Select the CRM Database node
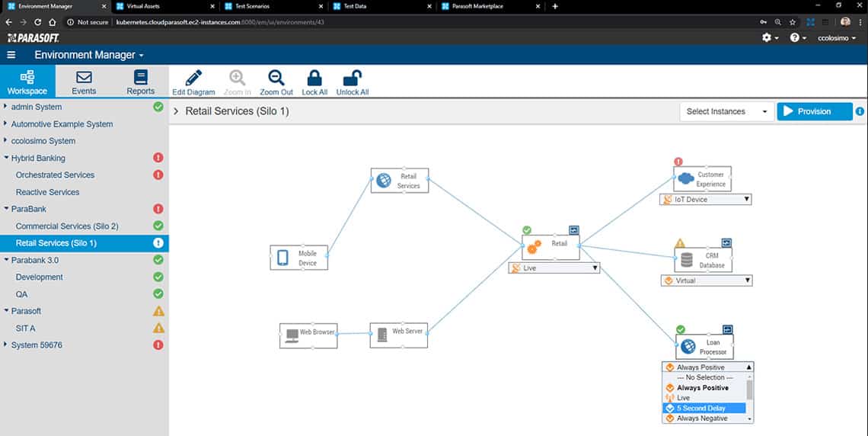 pyautogui.click(x=704, y=260)
